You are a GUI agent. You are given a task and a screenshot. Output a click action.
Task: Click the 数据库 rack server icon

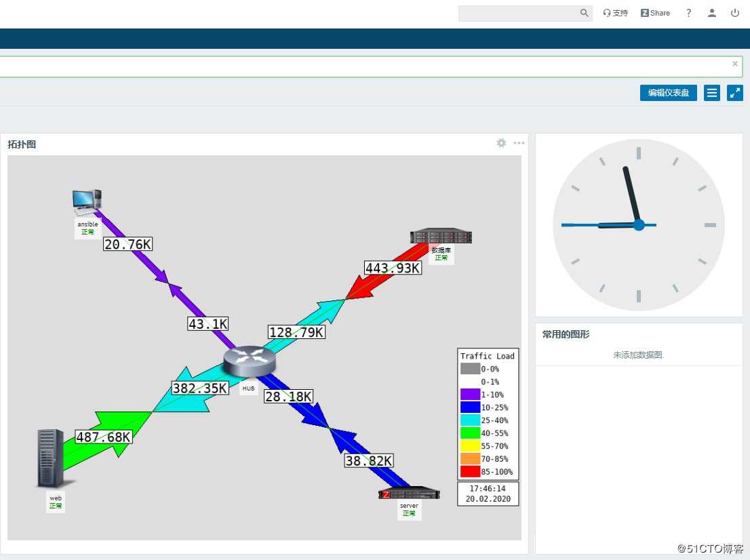click(441, 236)
